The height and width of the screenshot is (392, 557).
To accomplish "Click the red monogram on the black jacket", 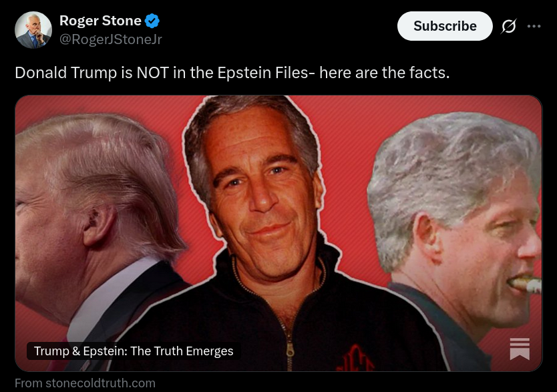I will [355, 358].
